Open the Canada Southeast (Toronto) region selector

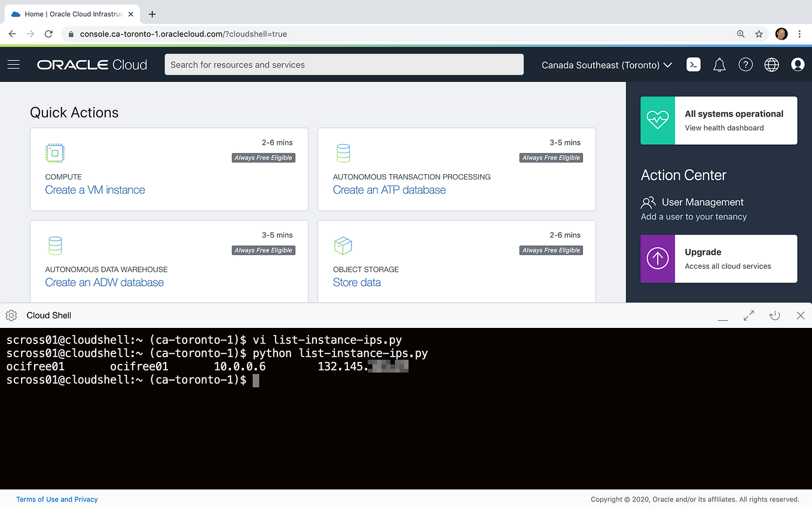(x=606, y=65)
